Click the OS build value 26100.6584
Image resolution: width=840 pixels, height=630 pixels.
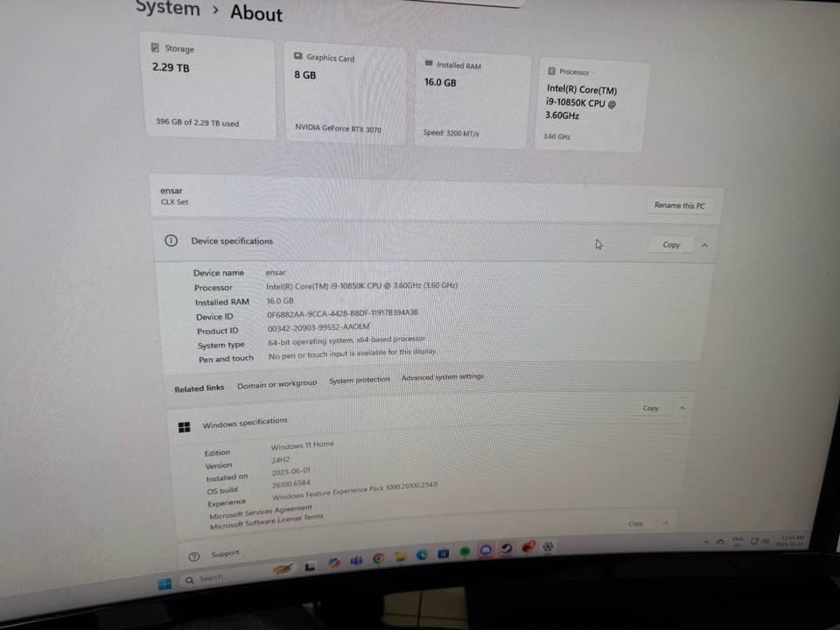click(x=290, y=484)
